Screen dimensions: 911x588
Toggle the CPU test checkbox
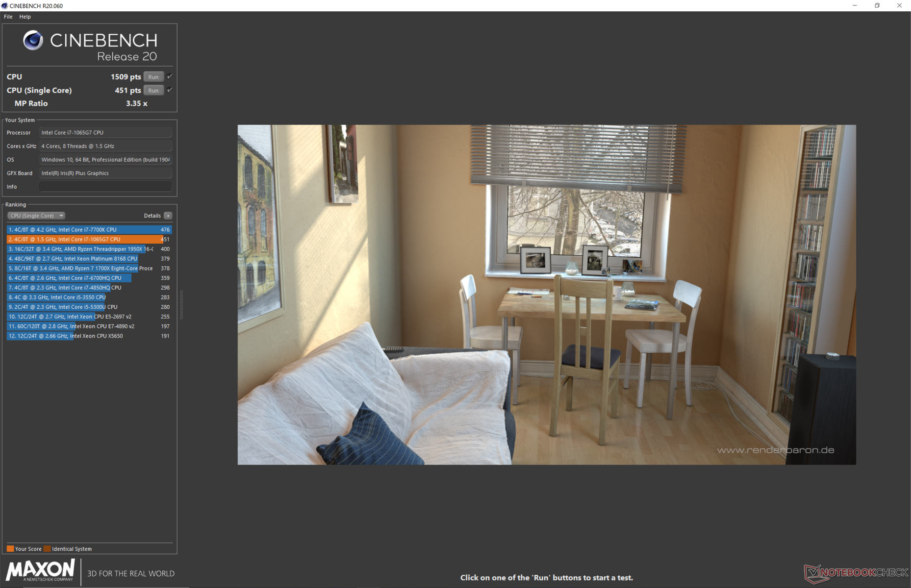coord(170,76)
